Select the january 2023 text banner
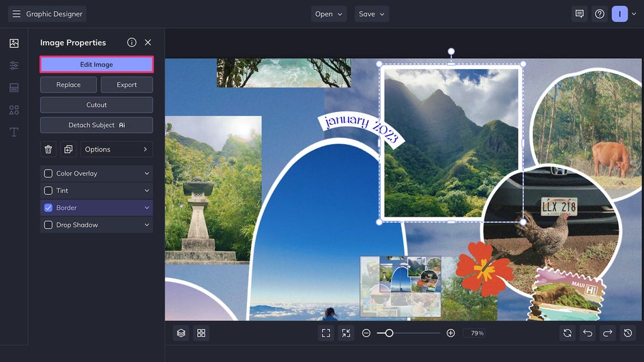The width and height of the screenshot is (644, 362). (362, 129)
